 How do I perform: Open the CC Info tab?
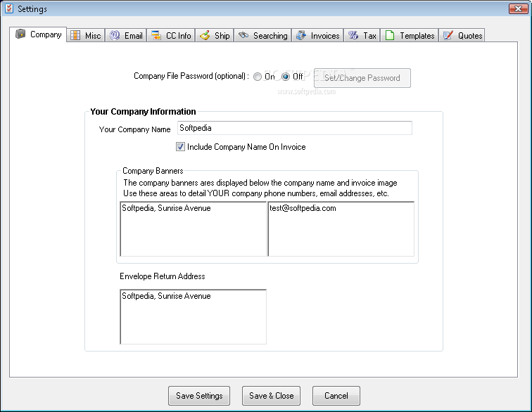171,35
